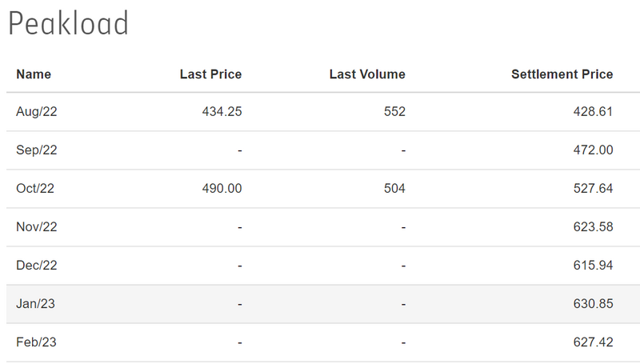Viewport: 640px width, 364px height.
Task: Select the Aug/22 row name
Action: [37, 112]
